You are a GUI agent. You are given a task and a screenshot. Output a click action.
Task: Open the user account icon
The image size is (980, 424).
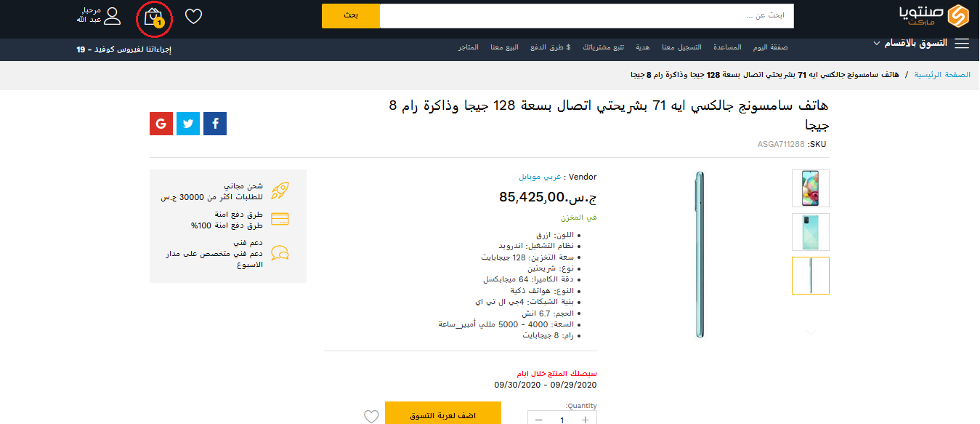[112, 15]
